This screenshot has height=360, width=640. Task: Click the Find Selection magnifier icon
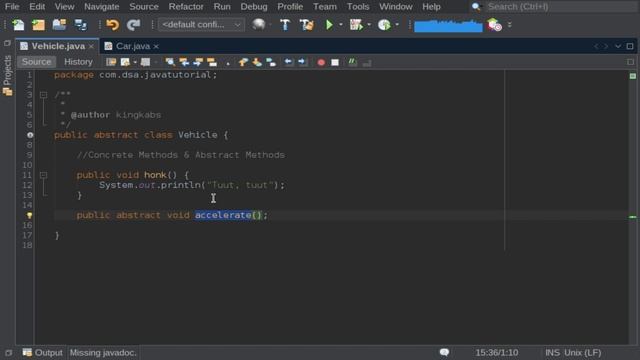170,62
